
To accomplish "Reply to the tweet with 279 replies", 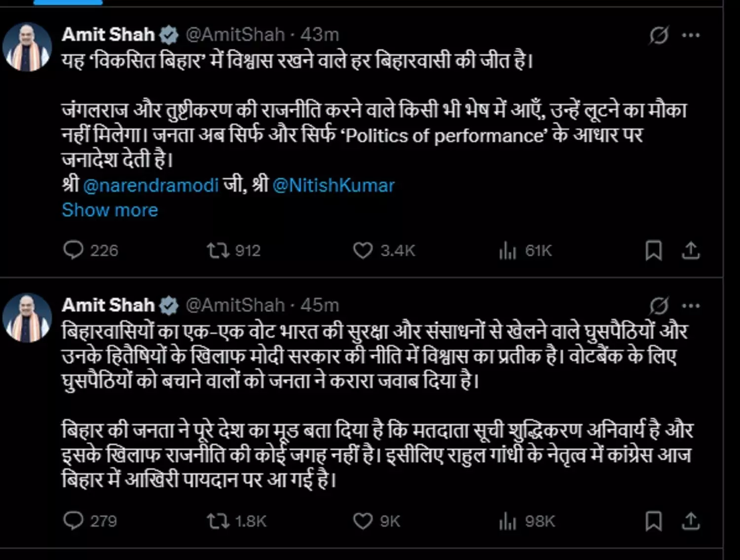I will point(74,521).
